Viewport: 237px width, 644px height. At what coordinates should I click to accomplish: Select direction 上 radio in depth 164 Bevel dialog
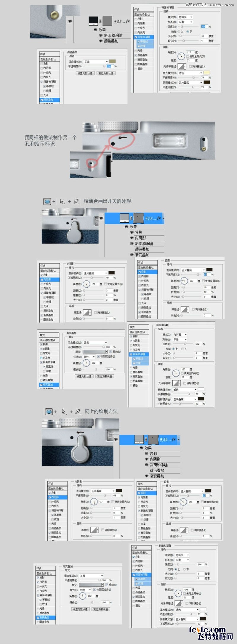pos(179,31)
